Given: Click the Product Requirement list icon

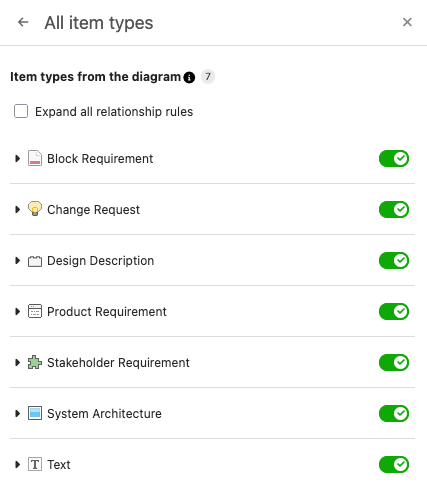Looking at the screenshot, I should coord(35,311).
